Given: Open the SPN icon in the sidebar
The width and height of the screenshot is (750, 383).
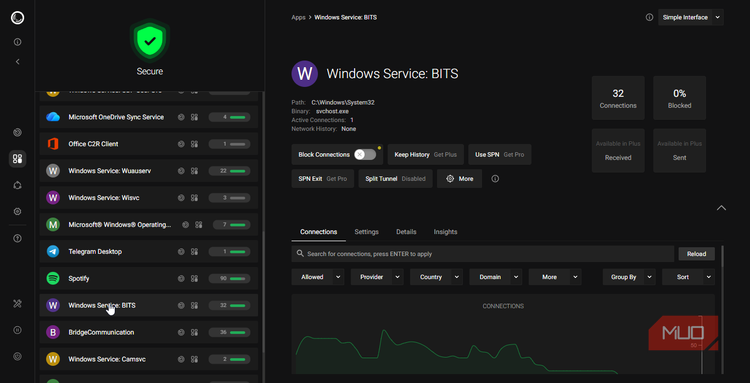Looking at the screenshot, I should click(18, 185).
